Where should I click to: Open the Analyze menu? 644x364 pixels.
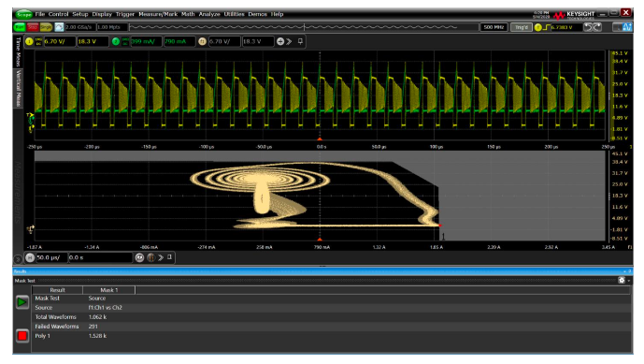(x=209, y=14)
